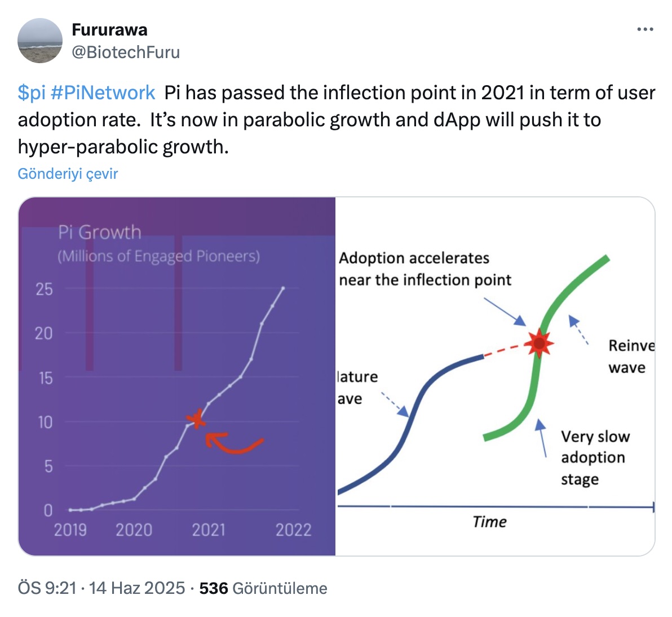The height and width of the screenshot is (617, 672).
Task: Click the 'Time' axis label in the diagram
Action: click(489, 522)
